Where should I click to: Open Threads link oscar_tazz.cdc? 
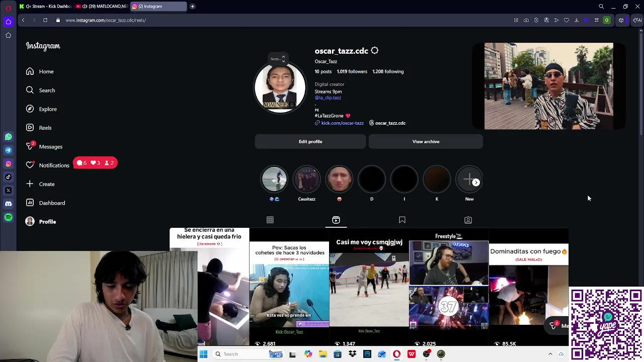(387, 123)
